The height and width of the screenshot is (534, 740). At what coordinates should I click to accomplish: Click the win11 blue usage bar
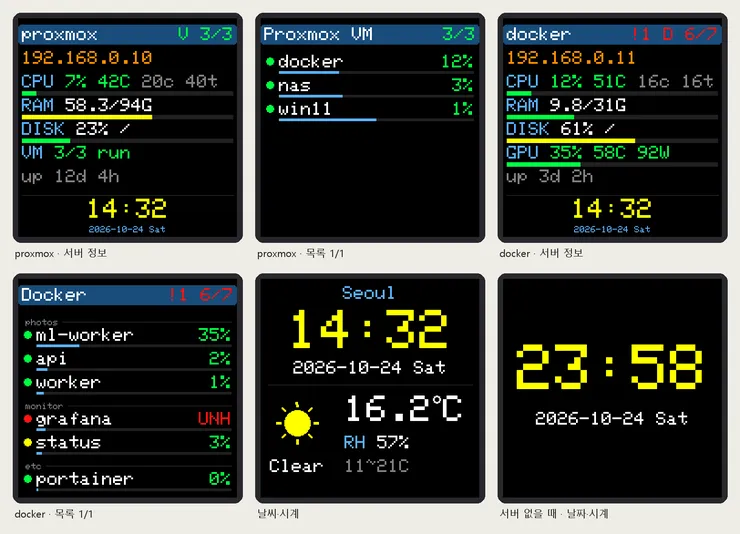327,120
